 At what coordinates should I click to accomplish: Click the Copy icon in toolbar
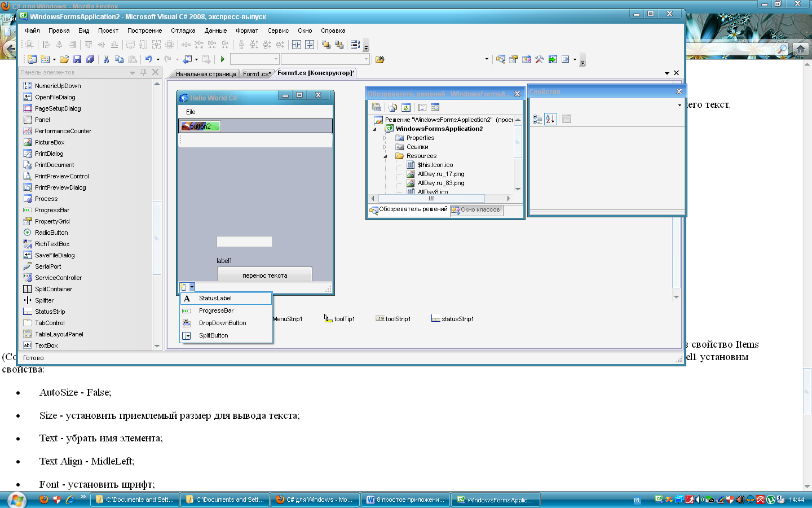tap(119, 59)
